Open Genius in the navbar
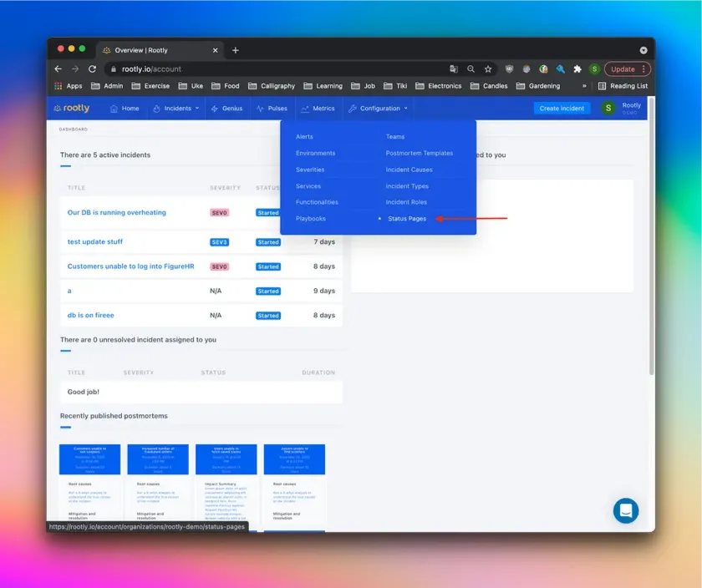702x588 pixels. (x=226, y=109)
